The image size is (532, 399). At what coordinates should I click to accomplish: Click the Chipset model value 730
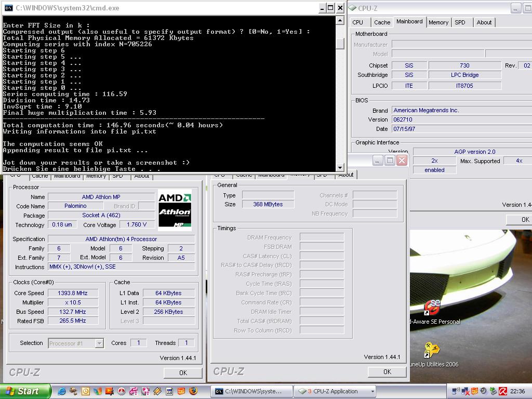(x=465, y=65)
